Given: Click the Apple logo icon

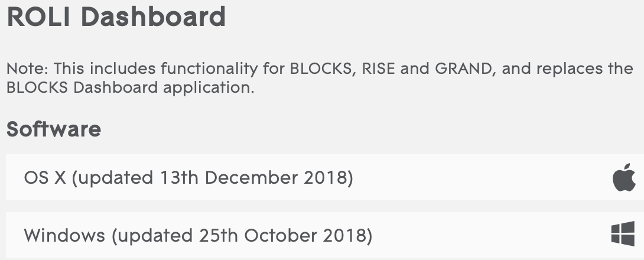Looking at the screenshot, I should click(624, 178).
